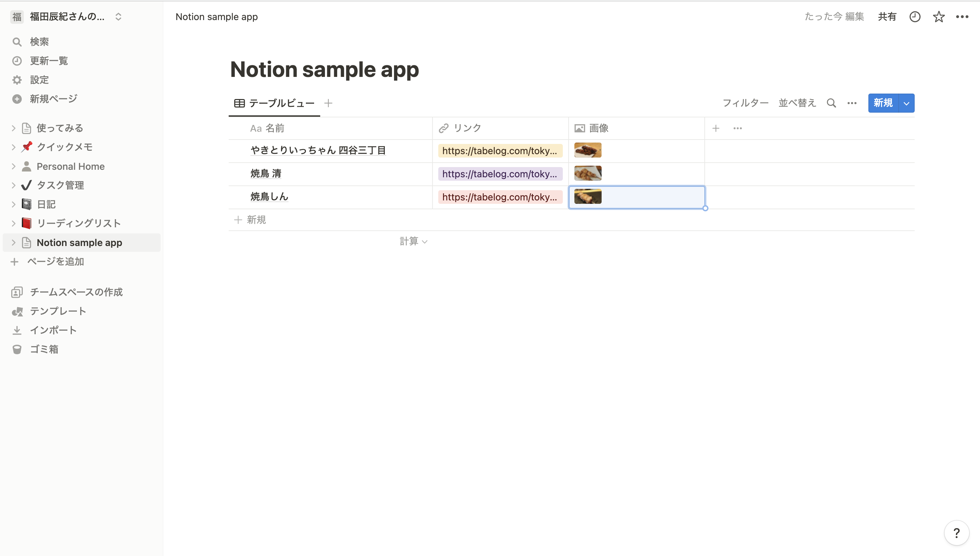Expand the リーディングリスト page tree

coord(13,224)
